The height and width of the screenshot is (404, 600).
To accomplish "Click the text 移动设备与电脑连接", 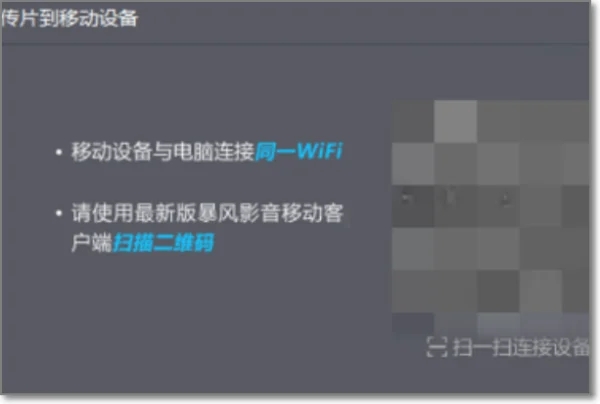I will 163,152.
